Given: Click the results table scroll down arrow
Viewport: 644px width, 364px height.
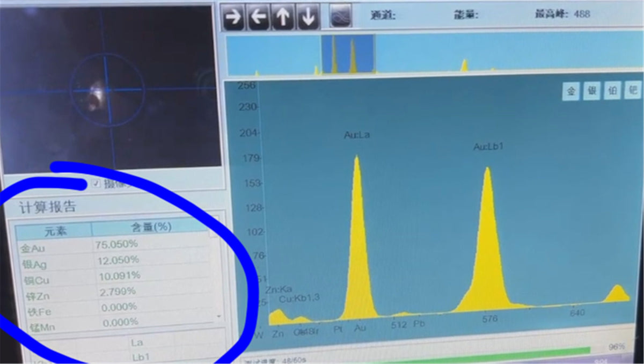Looking at the screenshot, I should [x=218, y=317].
